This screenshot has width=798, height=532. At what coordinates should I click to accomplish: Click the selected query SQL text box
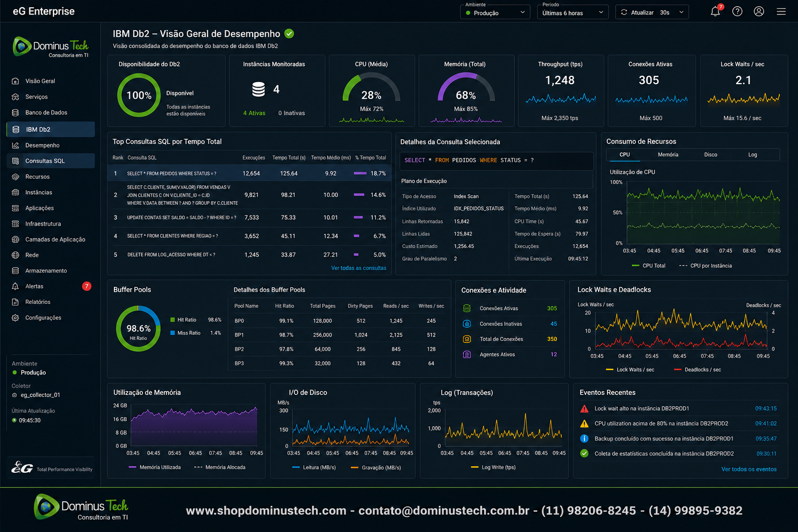(496, 161)
